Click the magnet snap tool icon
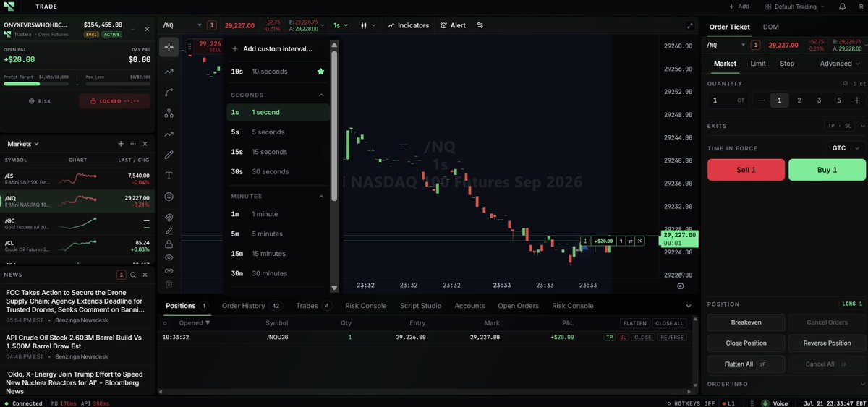868x407 pixels. [x=169, y=217]
